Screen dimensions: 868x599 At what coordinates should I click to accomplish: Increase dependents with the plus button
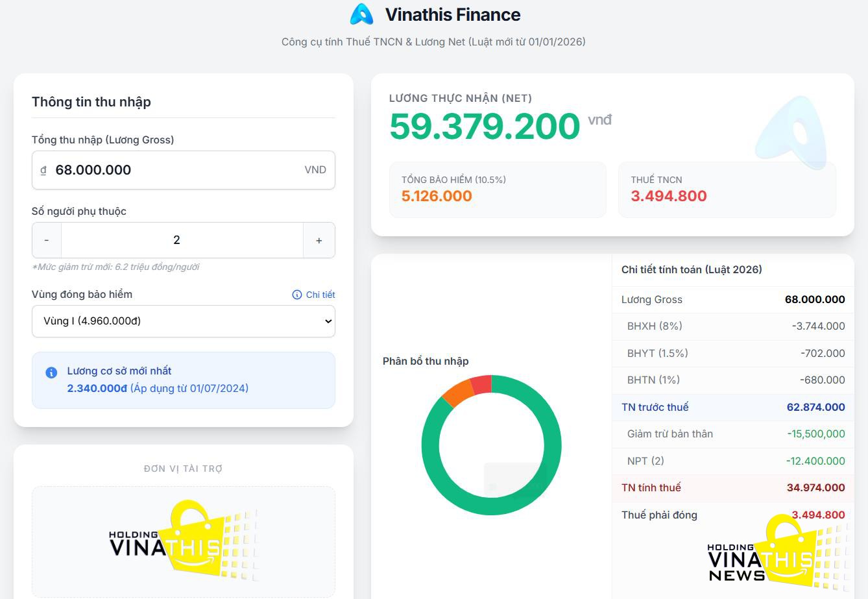pyautogui.click(x=319, y=240)
